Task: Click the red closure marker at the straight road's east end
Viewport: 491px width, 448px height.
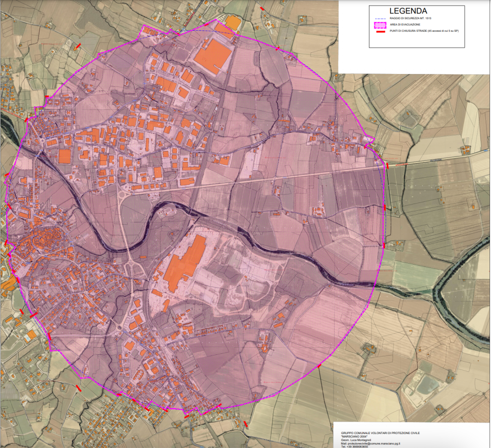Action: 387,166
